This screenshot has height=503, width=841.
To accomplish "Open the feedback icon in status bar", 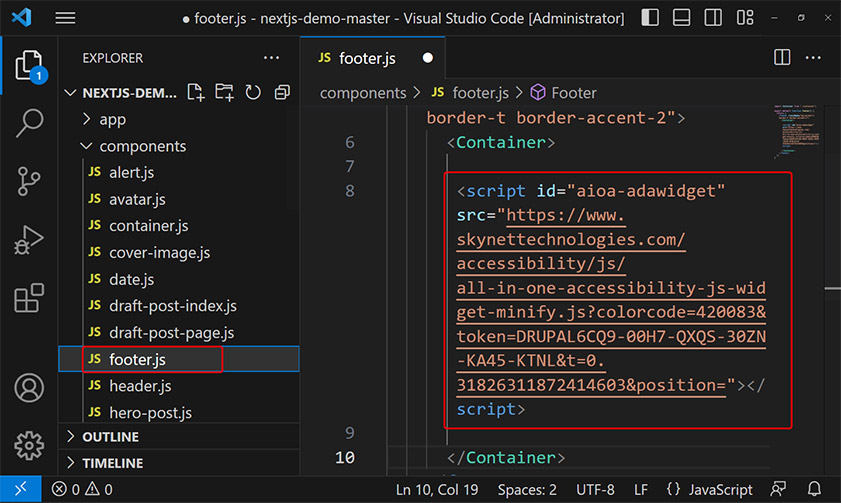I will 778,489.
